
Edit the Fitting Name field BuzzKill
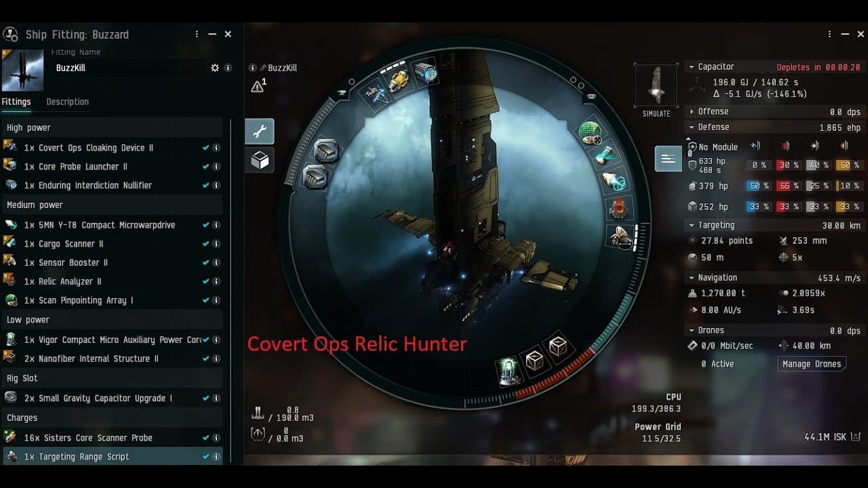point(129,68)
